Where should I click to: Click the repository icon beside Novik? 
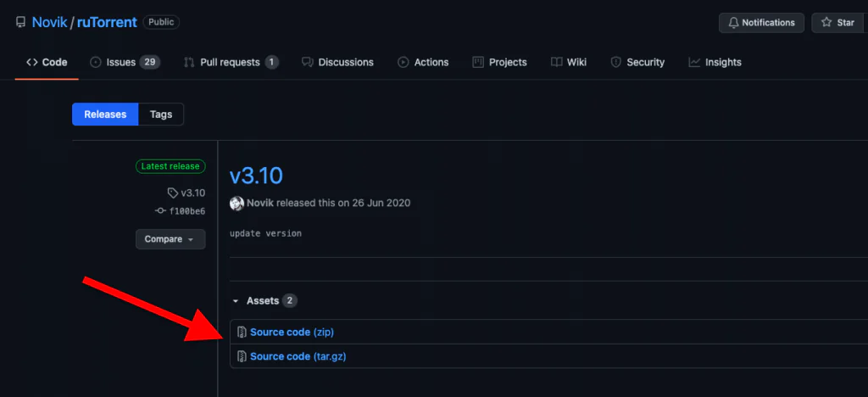point(20,22)
